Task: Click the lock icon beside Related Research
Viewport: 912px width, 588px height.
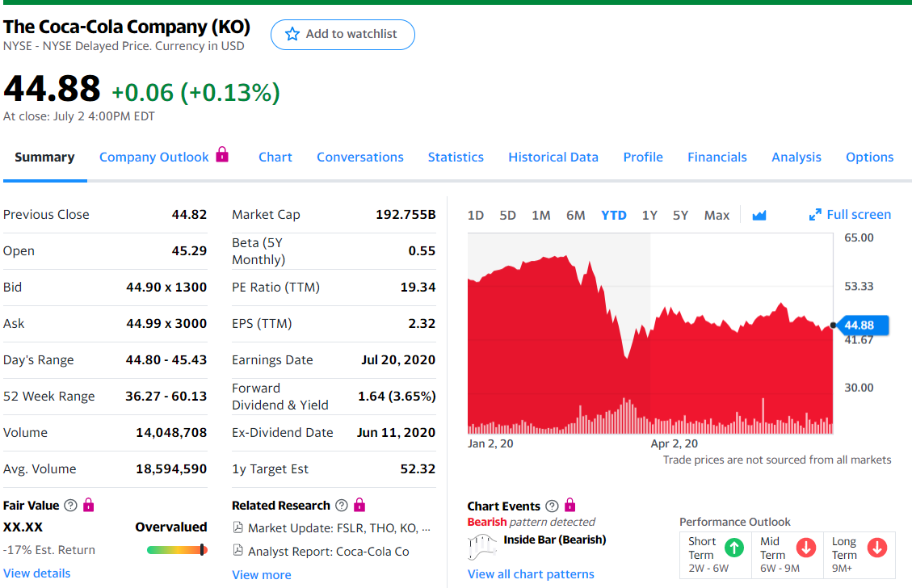Action: tap(359, 505)
